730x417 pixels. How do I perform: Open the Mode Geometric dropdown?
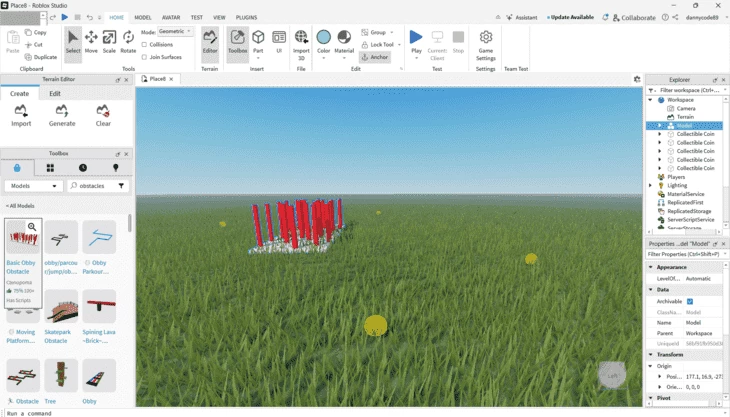pos(175,31)
